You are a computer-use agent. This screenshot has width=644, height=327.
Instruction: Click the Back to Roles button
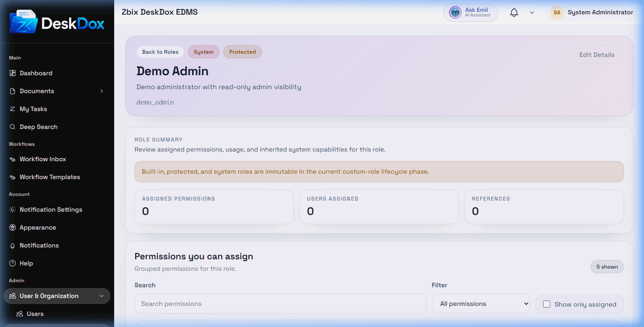coord(160,52)
